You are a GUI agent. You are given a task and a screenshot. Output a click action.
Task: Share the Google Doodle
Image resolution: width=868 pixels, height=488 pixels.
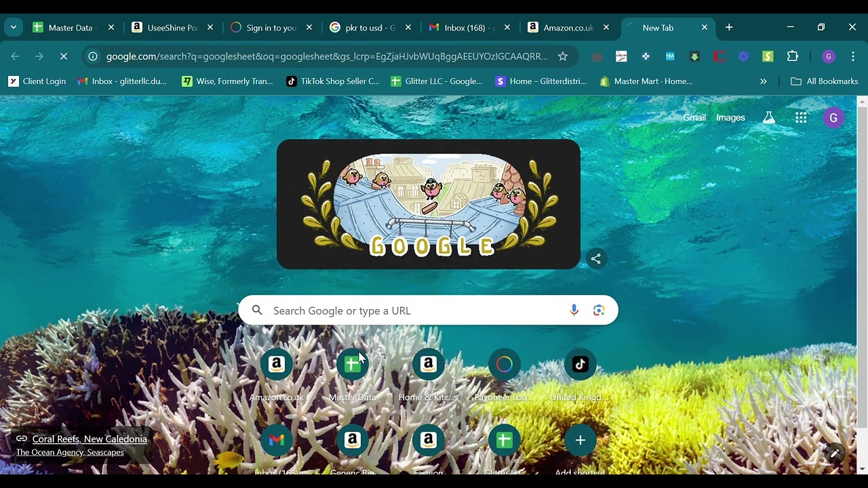click(596, 259)
